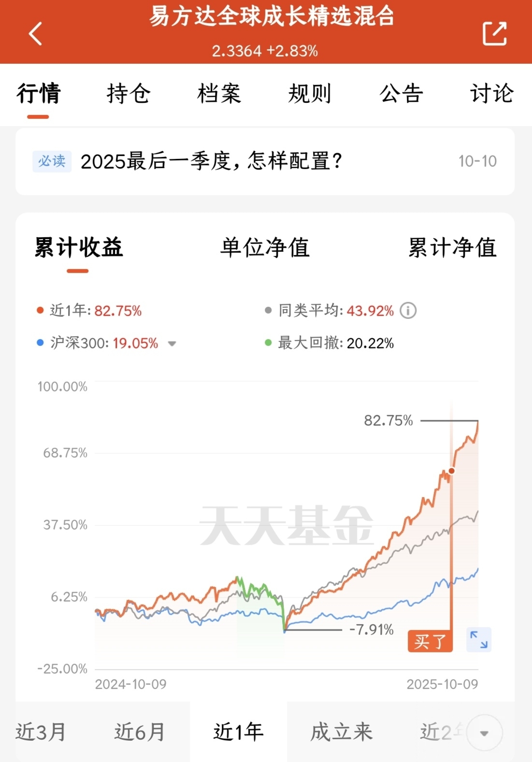Select 近6月 time range

pyautogui.click(x=140, y=732)
